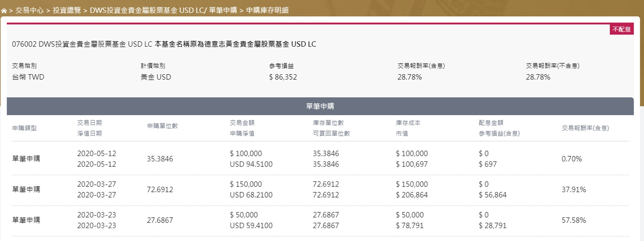Click the 交易日期 column header

tap(90, 123)
